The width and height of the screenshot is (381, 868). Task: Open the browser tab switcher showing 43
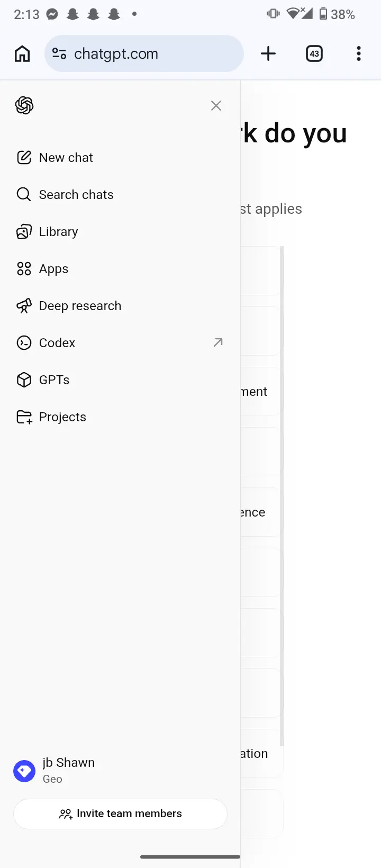[314, 53]
